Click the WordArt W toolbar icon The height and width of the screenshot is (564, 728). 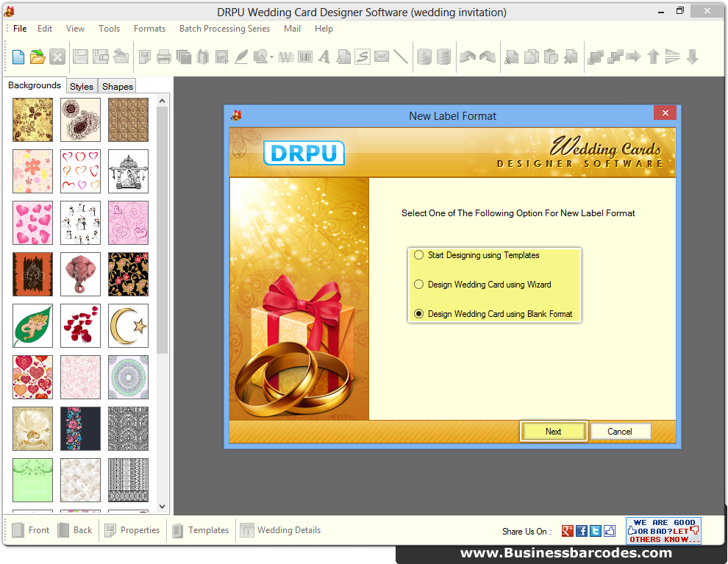tap(286, 57)
